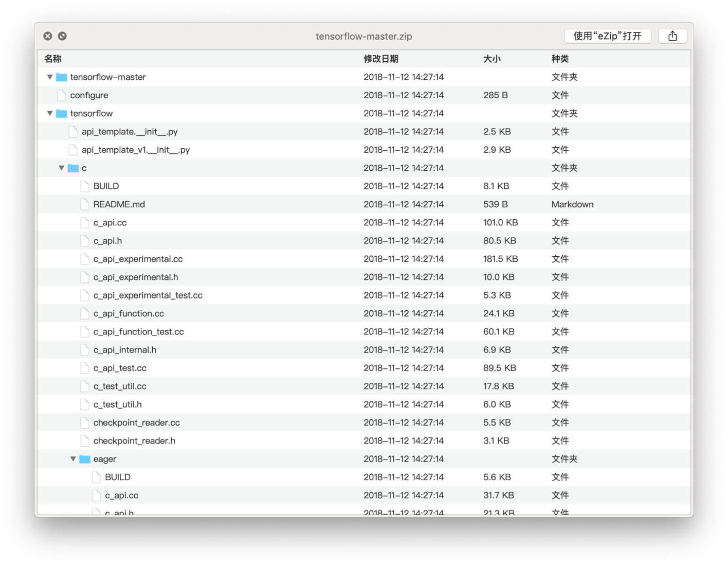The image size is (728, 566).
Task: Select the document icon for README.md
Action: [x=84, y=204]
